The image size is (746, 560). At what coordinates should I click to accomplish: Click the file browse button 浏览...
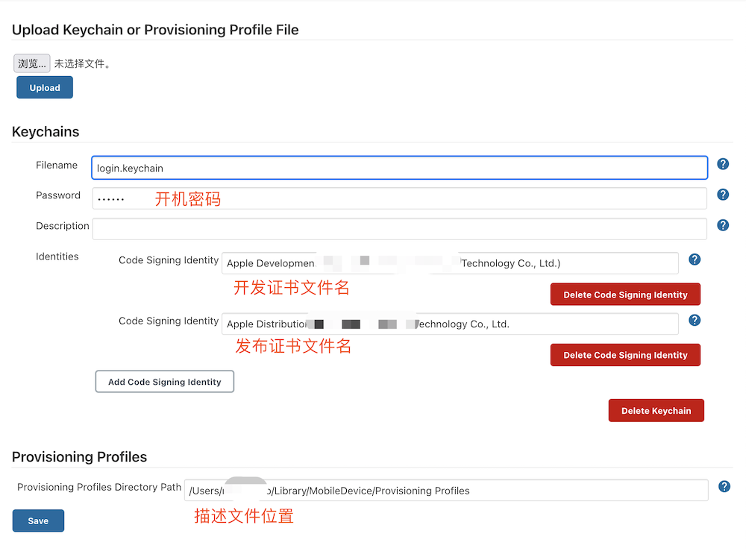click(32, 63)
